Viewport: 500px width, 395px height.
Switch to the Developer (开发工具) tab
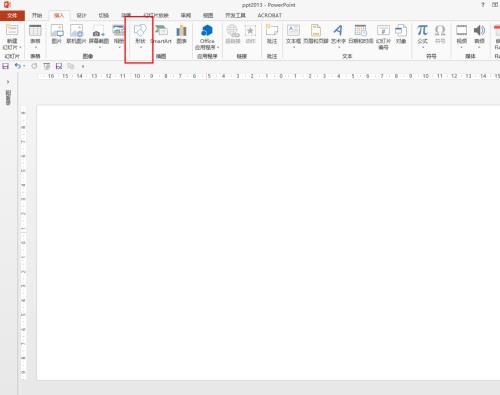(235, 15)
